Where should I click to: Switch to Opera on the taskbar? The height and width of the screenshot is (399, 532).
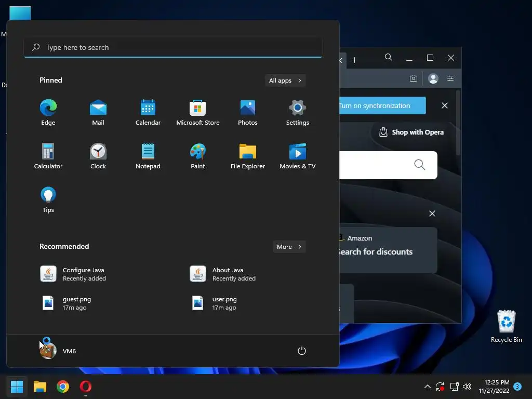pos(86,387)
